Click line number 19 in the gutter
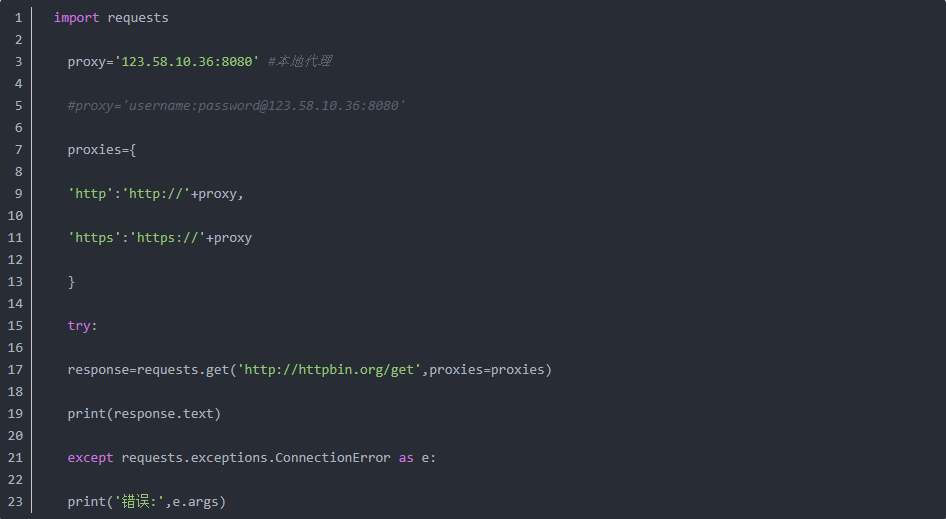The height and width of the screenshot is (519, 946). pos(15,414)
